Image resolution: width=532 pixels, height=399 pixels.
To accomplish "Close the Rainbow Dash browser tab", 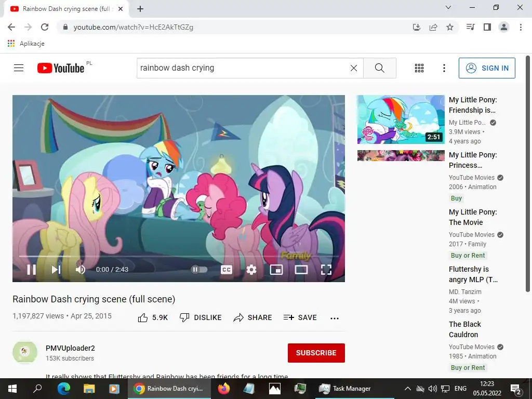I will [x=121, y=9].
